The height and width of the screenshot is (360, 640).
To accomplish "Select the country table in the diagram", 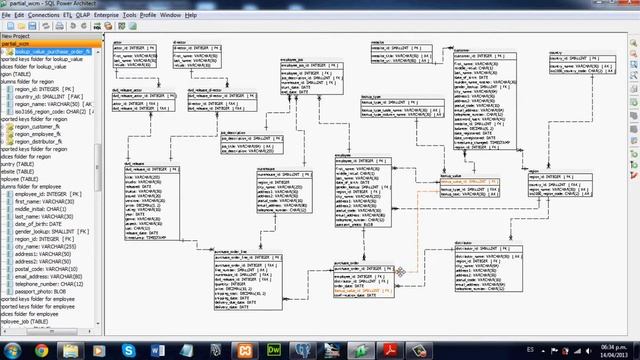I will click(582, 63).
